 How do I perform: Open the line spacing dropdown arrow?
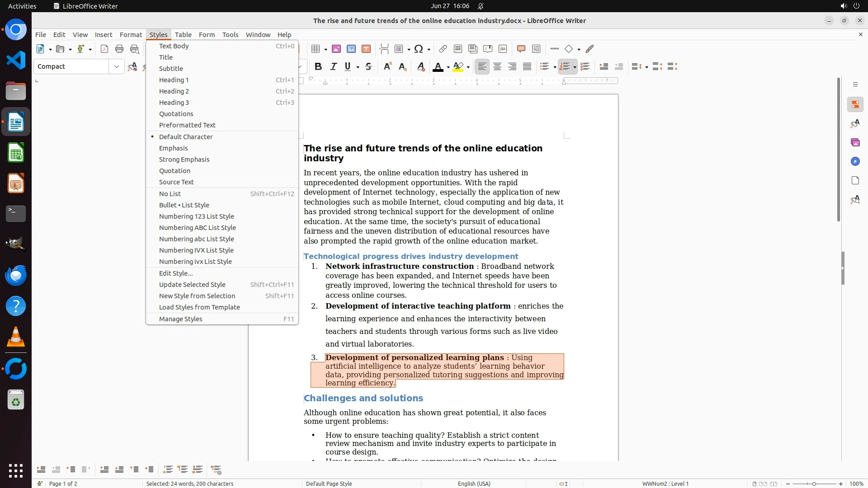646,67
